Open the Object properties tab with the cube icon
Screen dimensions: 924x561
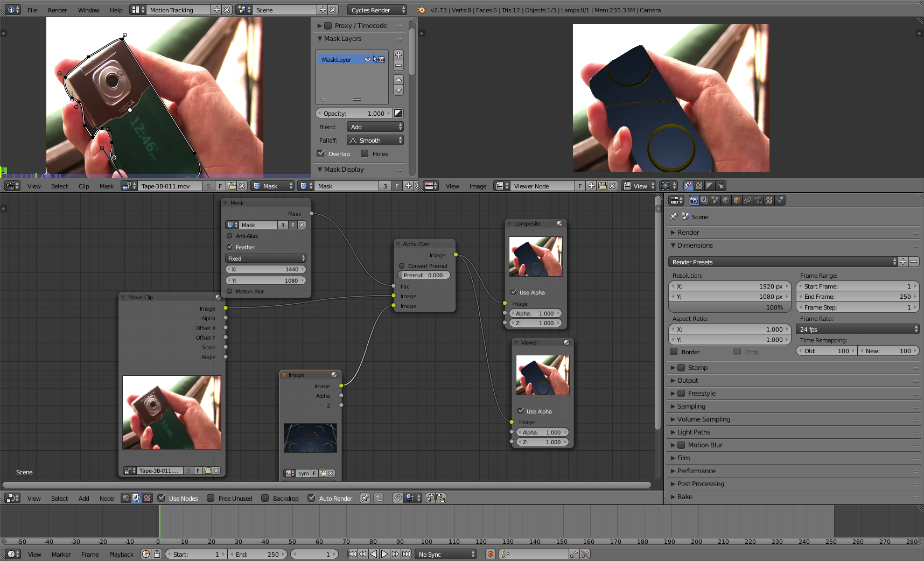tap(737, 200)
